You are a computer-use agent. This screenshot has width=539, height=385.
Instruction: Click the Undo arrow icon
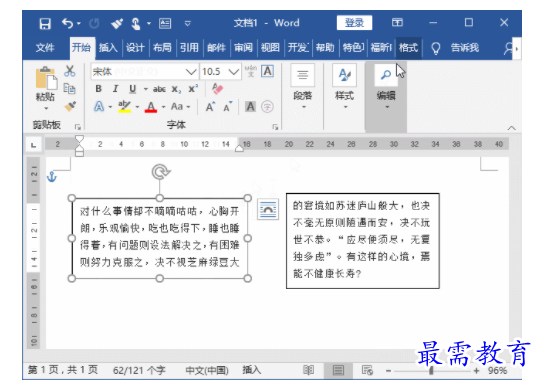coord(68,23)
